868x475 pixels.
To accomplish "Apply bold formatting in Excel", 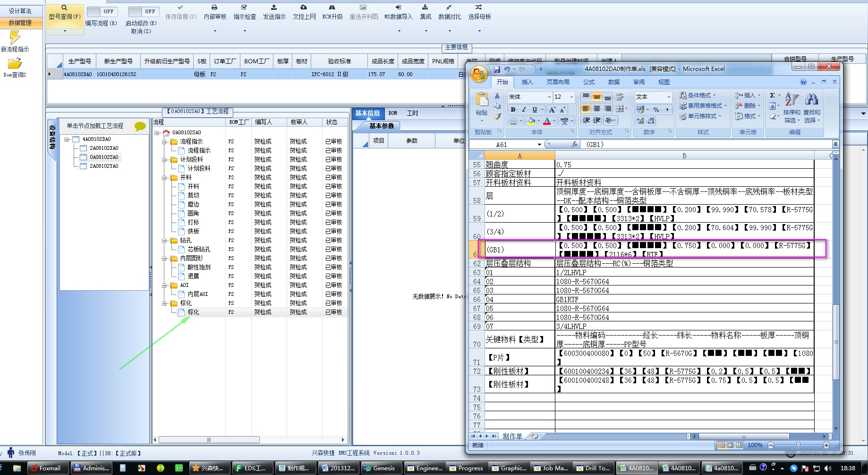I will click(513, 110).
